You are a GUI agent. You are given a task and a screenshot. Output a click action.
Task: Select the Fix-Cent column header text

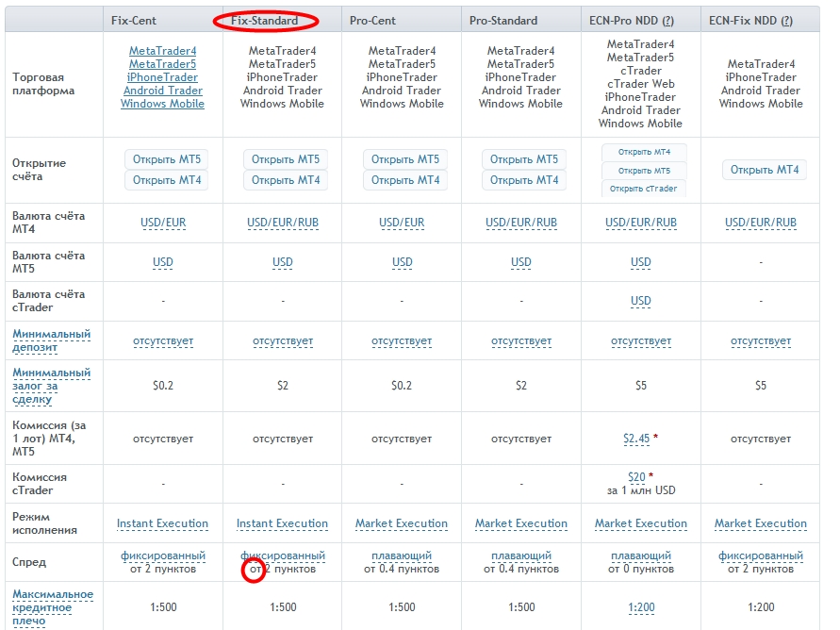click(134, 21)
